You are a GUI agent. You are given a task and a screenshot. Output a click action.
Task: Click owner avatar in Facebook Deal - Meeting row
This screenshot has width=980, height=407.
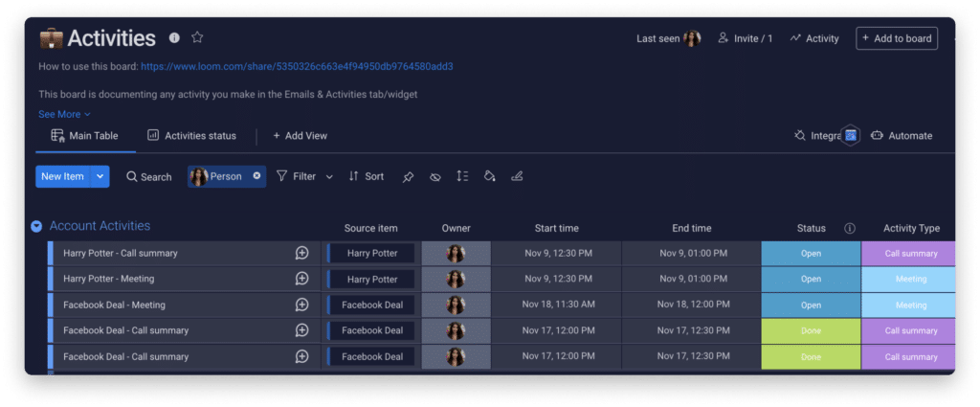click(x=456, y=305)
